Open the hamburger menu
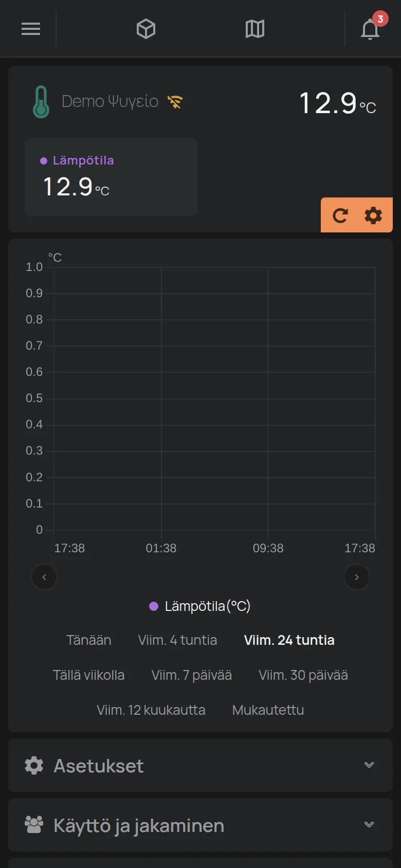 coord(31,29)
